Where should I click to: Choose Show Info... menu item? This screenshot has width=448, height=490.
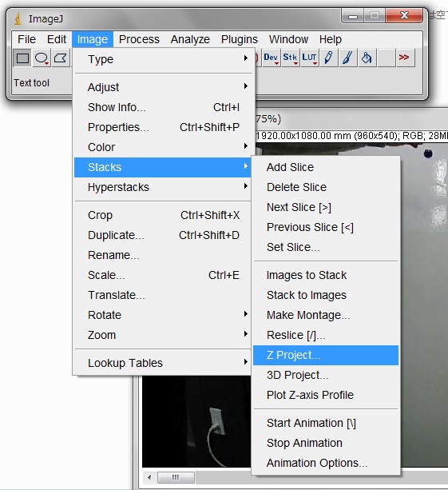(162, 107)
